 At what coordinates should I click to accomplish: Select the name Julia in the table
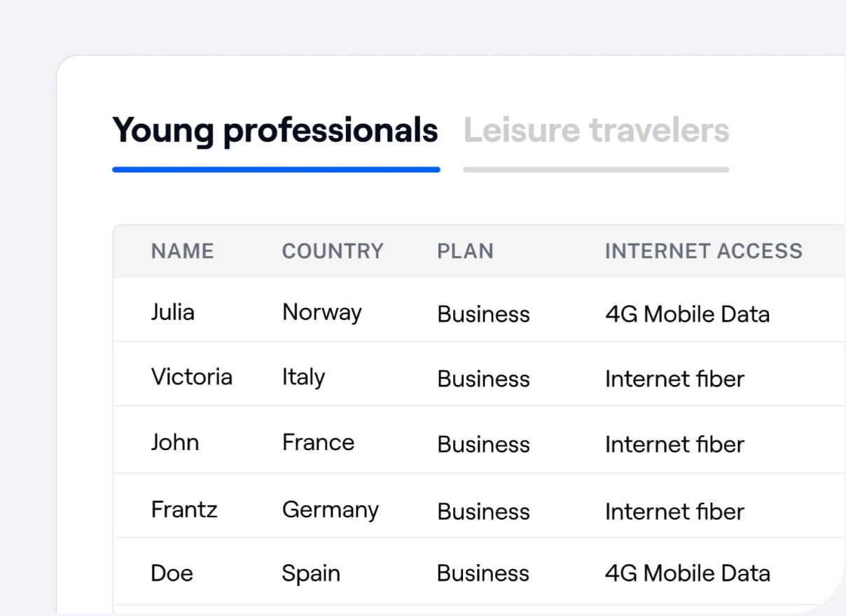click(x=172, y=312)
